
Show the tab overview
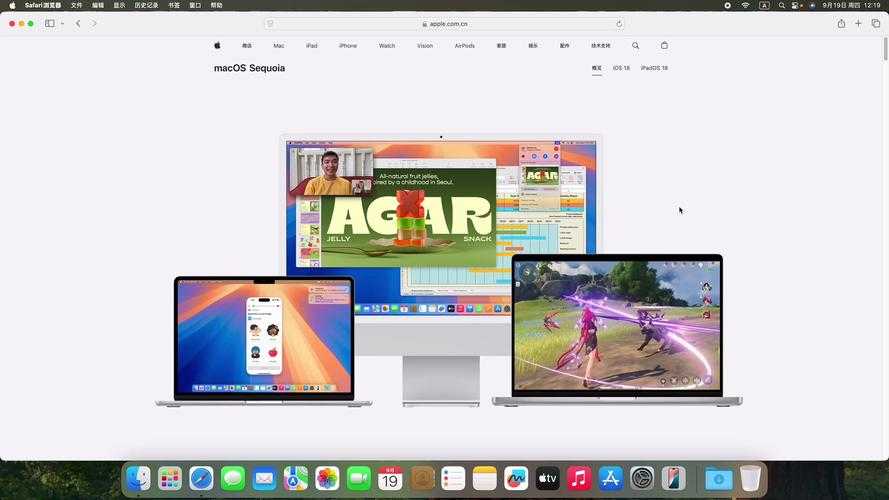click(x=876, y=23)
